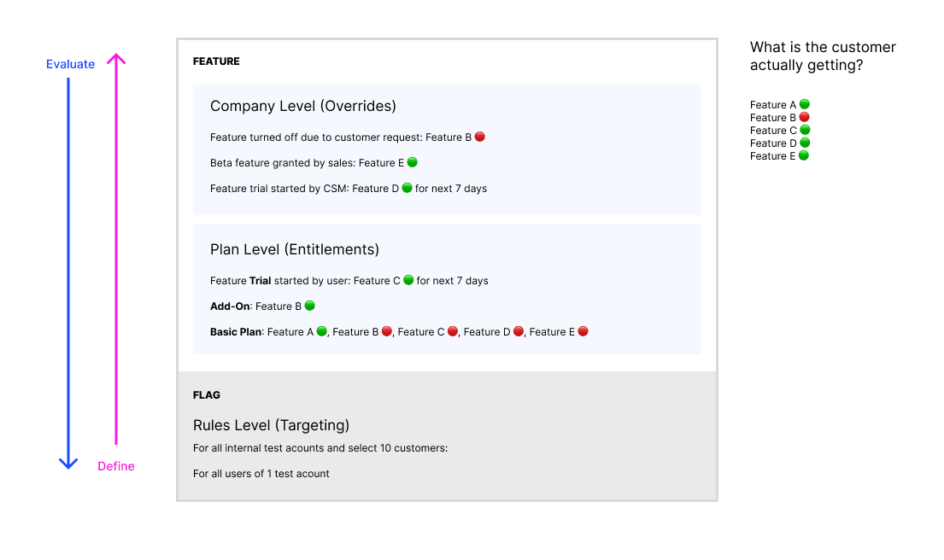Click the red dot beside Company Level Feature B

click(480, 137)
